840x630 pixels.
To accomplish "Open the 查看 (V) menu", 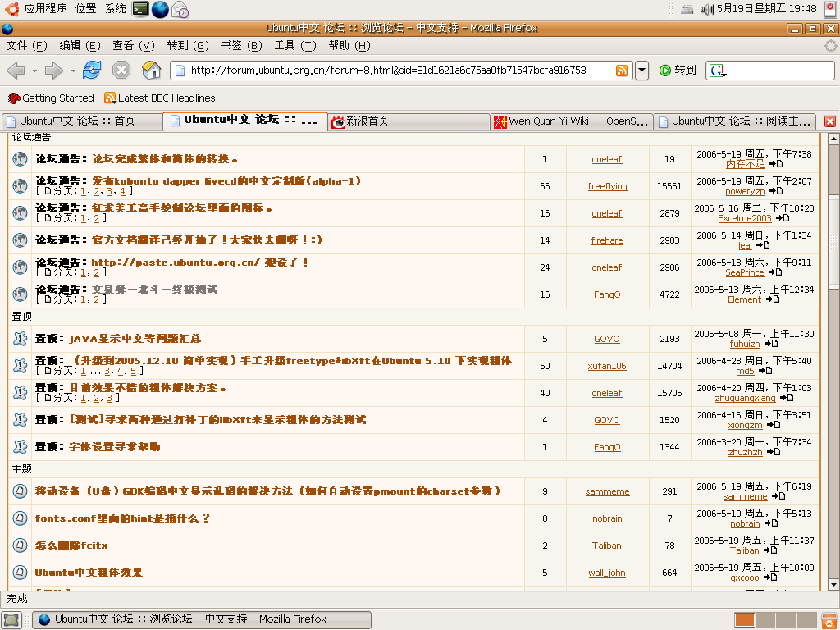I will (x=134, y=46).
